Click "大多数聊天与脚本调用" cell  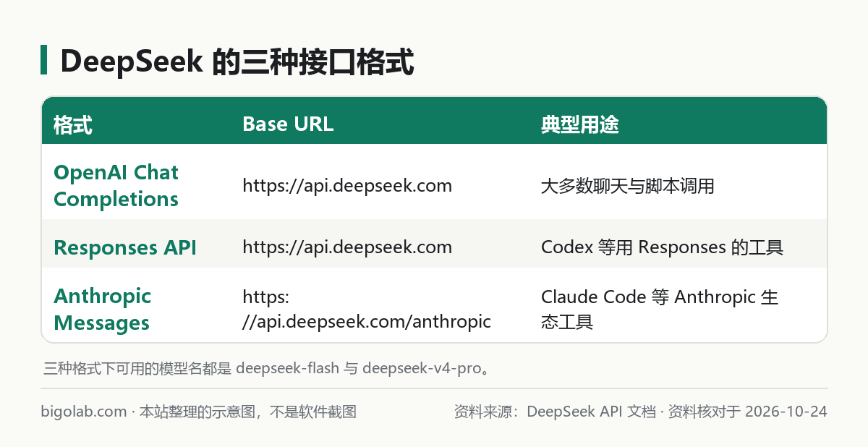tap(628, 186)
